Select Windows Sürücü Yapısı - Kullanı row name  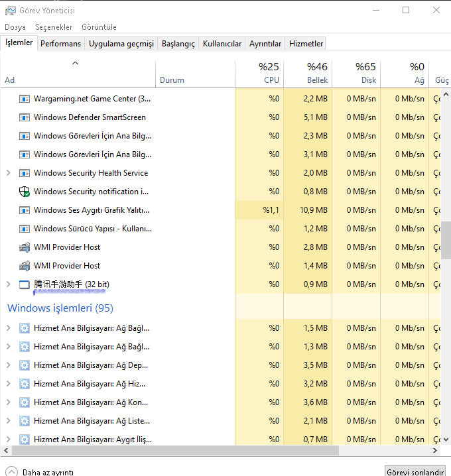pos(93,229)
